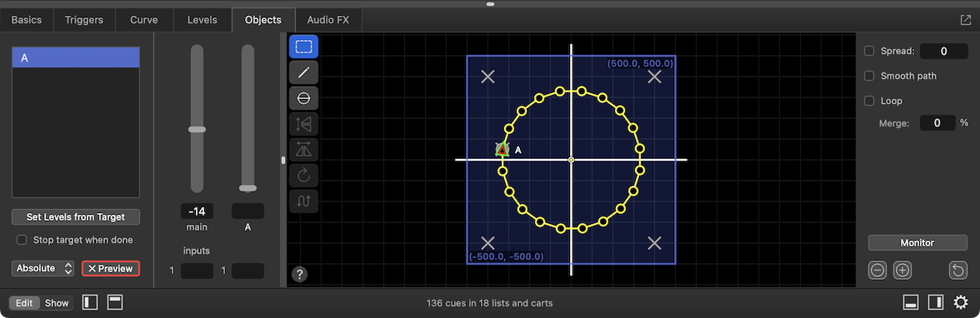Click Set Levels from Target button
Viewport: 980px width, 318px height.
point(76,216)
